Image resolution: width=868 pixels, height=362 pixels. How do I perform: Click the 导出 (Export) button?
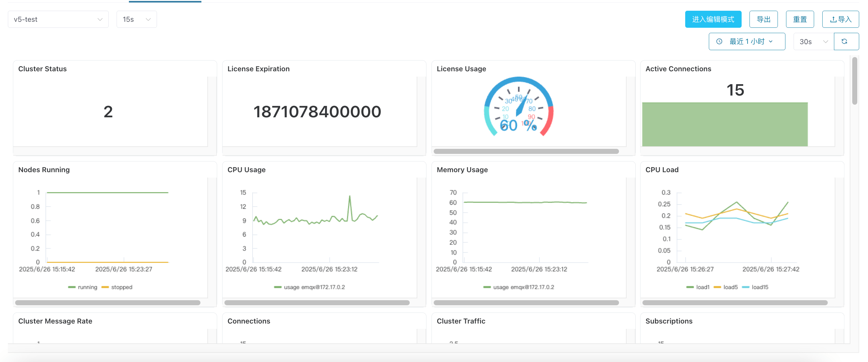click(x=763, y=20)
